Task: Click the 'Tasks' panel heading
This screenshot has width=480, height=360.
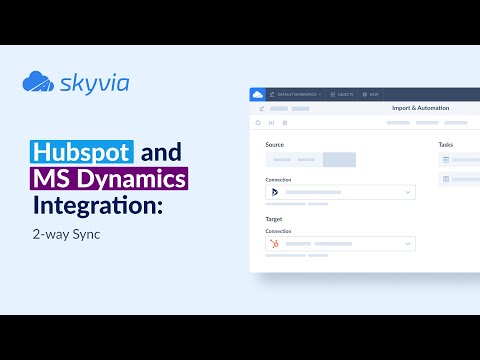Action: [446, 145]
